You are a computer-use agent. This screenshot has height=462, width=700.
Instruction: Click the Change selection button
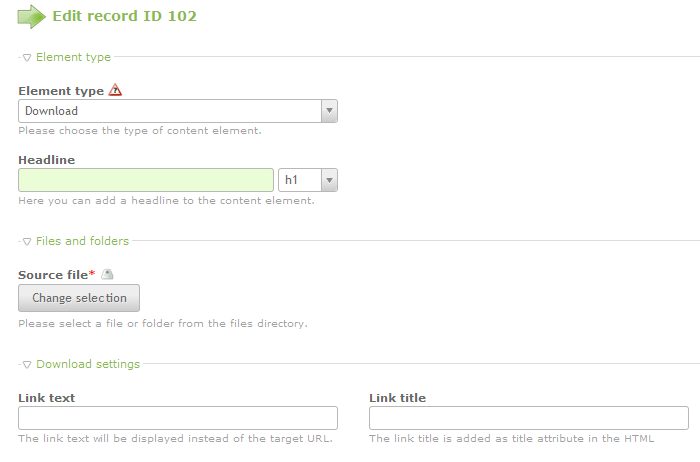[79, 298]
